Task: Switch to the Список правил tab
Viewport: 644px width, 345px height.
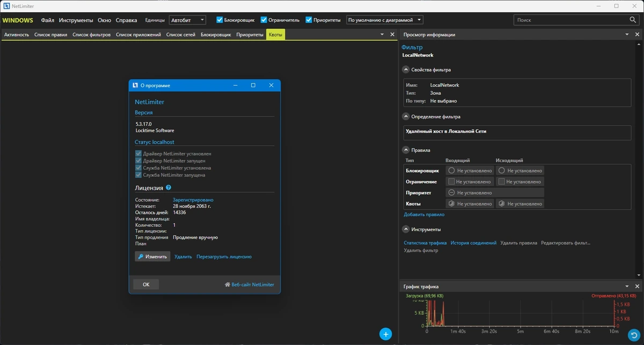Action: 50,34
